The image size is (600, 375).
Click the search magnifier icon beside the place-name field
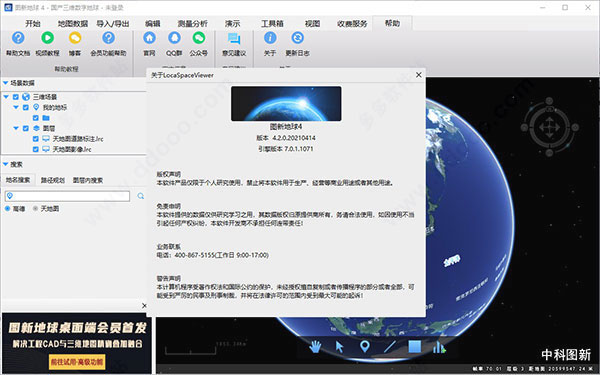pyautogui.click(x=140, y=196)
